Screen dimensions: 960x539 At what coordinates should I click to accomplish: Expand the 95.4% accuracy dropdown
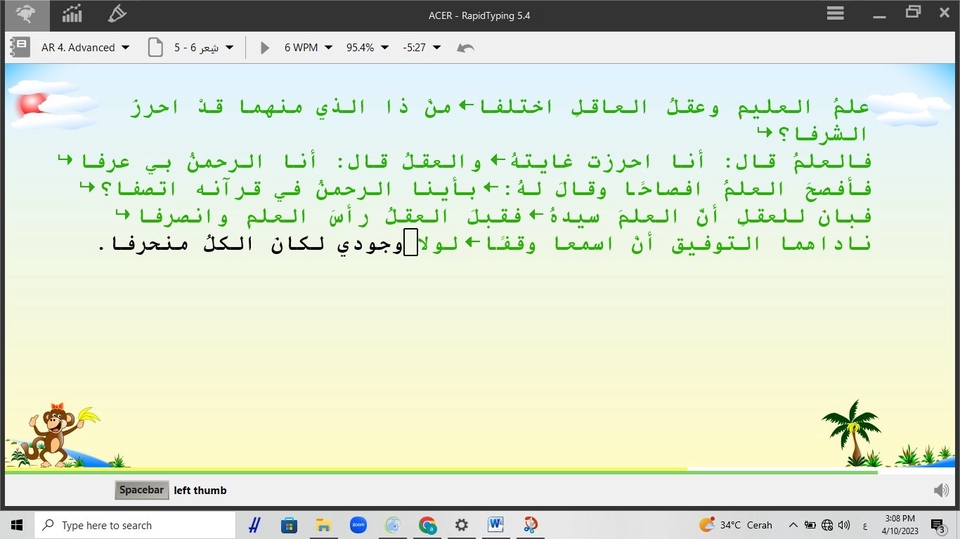pos(367,47)
